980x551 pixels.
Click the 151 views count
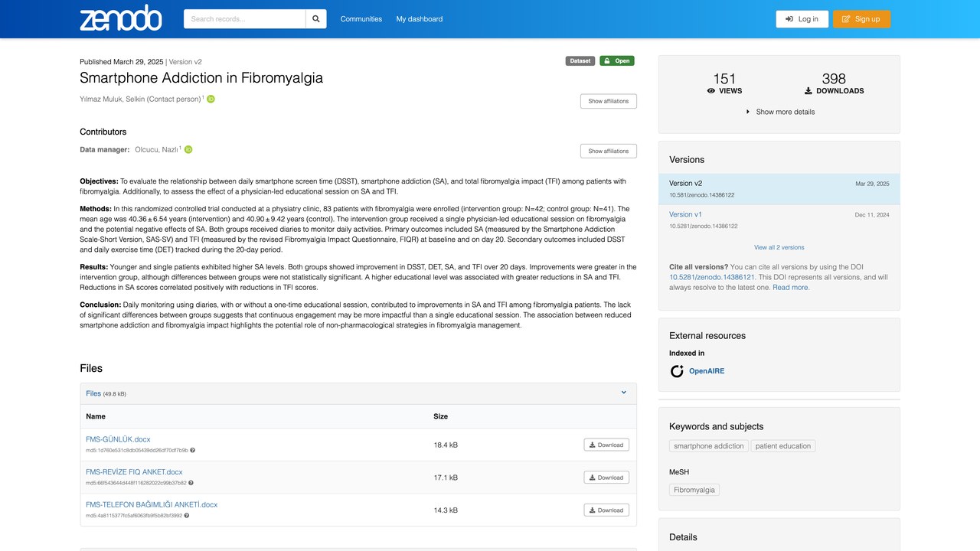(724, 79)
